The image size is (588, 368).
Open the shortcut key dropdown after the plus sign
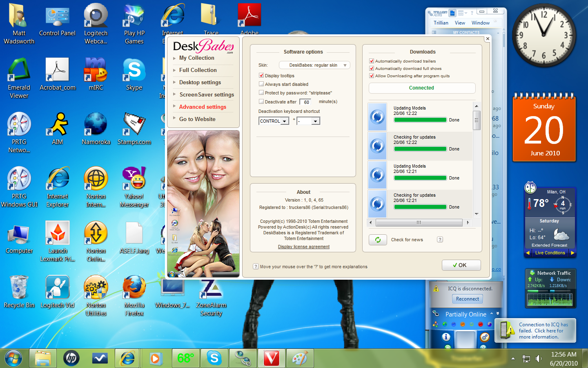tap(315, 121)
